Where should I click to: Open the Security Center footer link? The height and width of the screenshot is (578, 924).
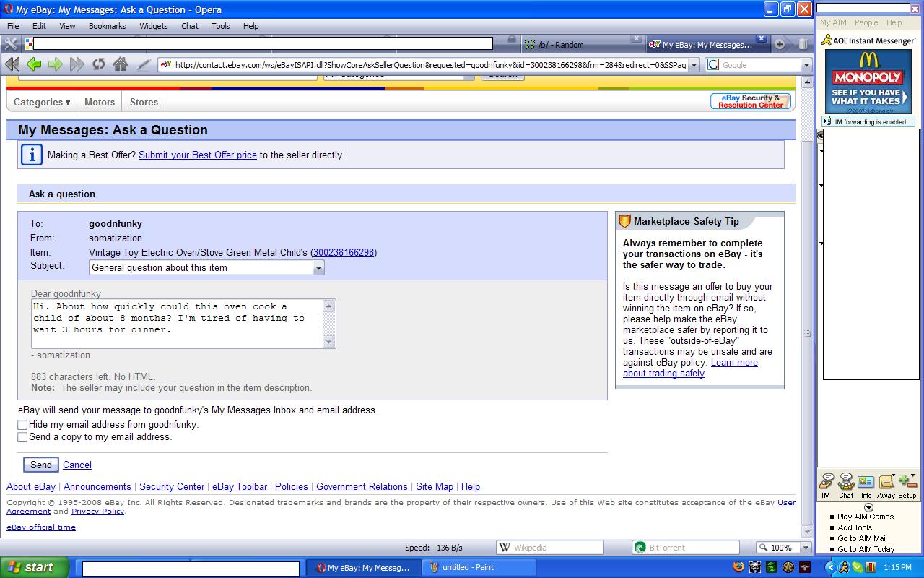pos(172,487)
